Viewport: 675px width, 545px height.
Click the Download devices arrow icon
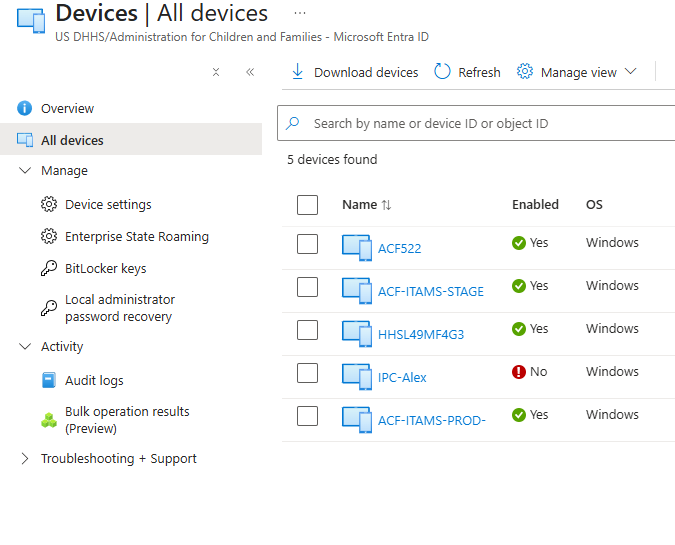297,72
